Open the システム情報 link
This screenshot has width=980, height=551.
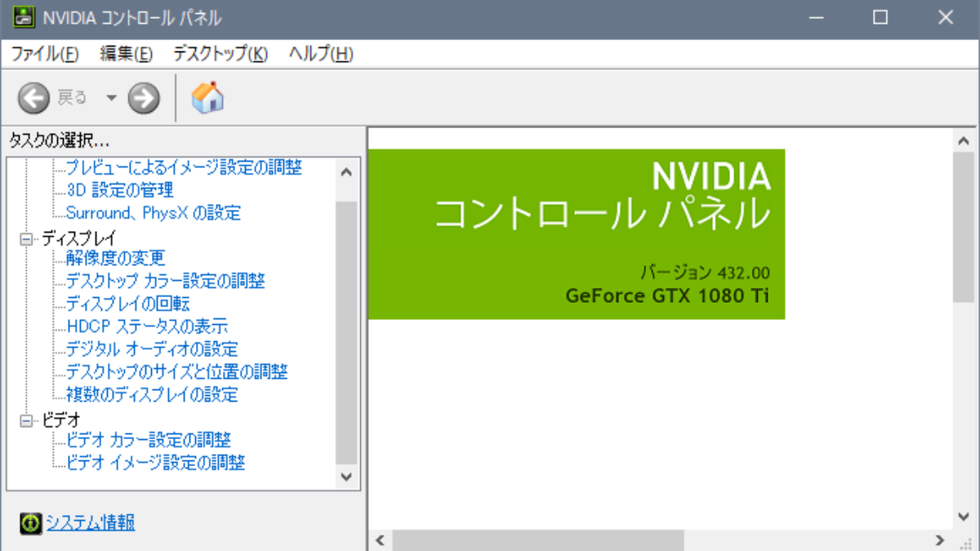[x=90, y=522]
